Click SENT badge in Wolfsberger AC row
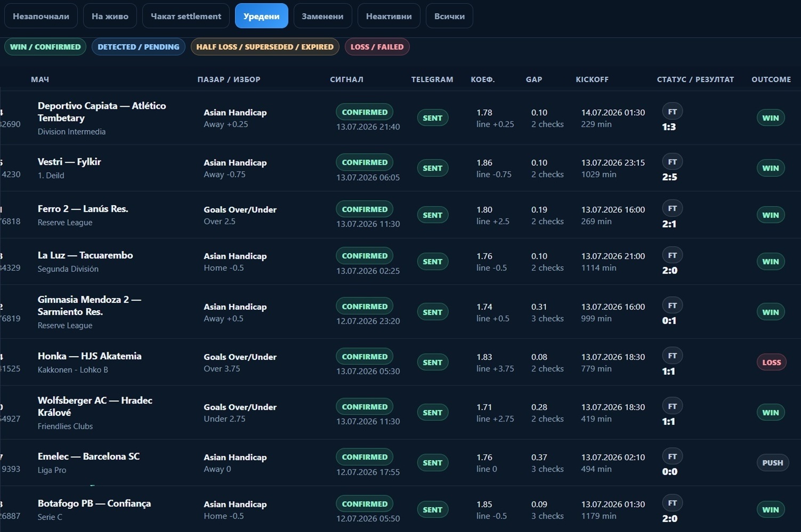The height and width of the screenshot is (532, 801). click(x=432, y=413)
